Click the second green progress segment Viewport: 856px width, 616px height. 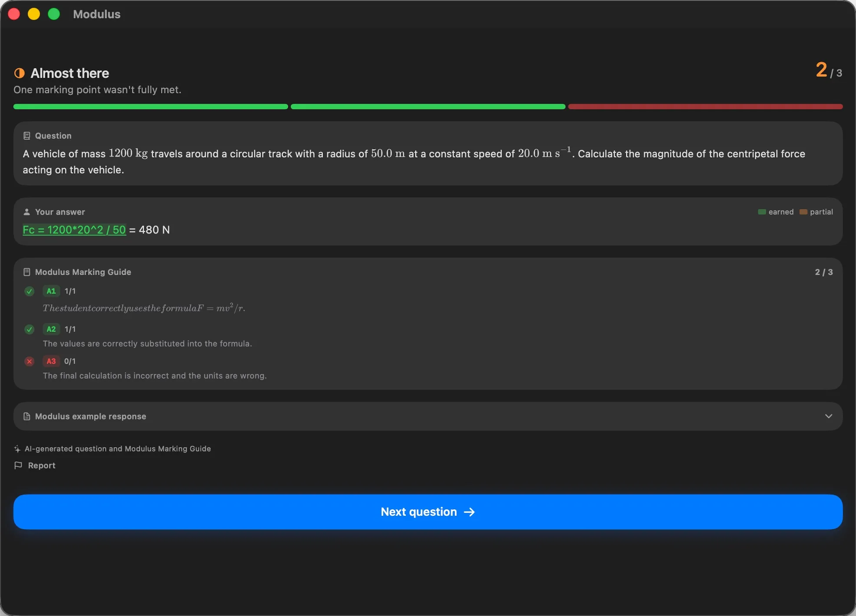click(428, 107)
